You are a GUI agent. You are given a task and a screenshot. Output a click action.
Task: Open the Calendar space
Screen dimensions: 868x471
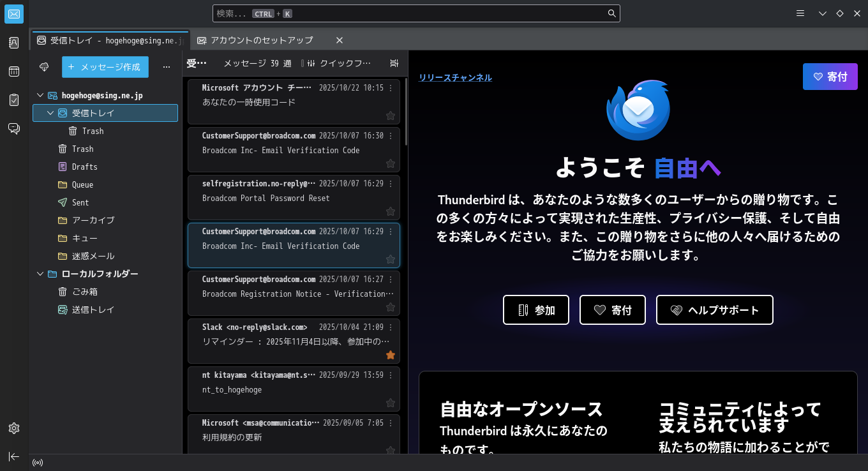pyautogui.click(x=14, y=71)
